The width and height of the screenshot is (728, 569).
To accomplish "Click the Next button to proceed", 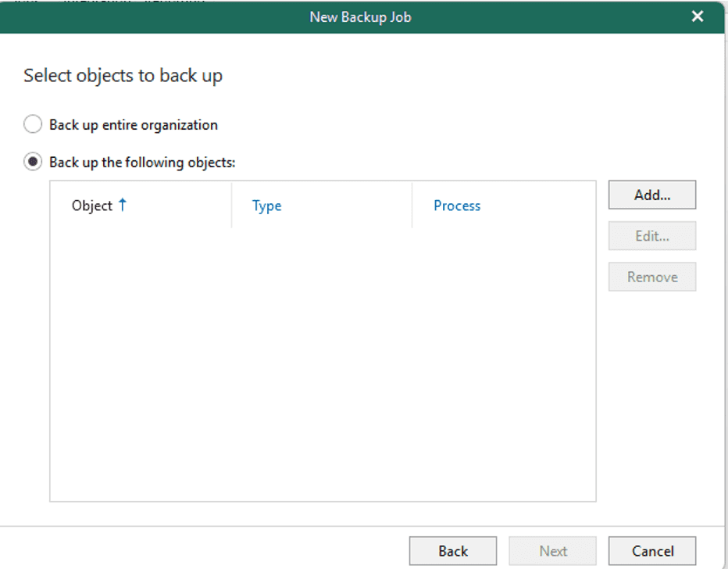I will [x=552, y=550].
